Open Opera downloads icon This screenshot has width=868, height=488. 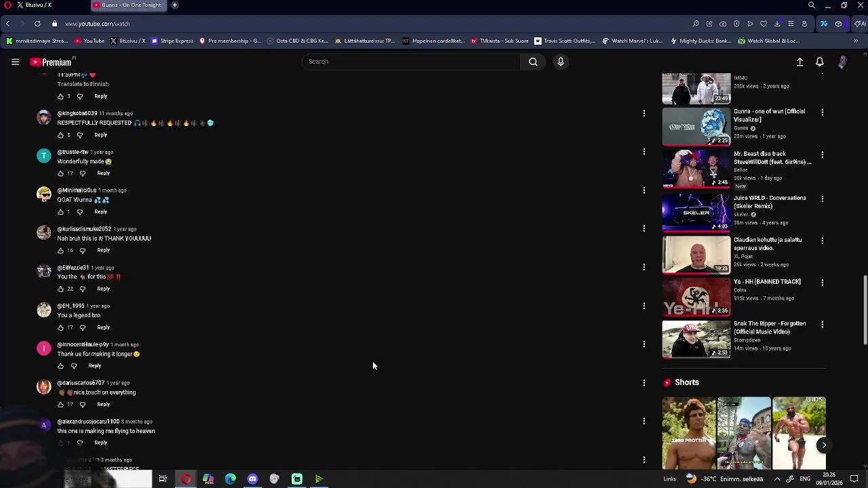[777, 24]
